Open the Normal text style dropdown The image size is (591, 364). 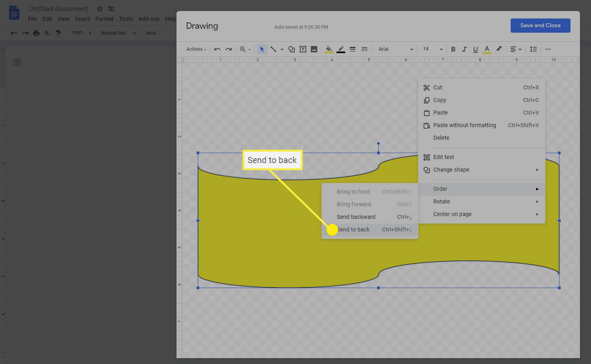[118, 33]
